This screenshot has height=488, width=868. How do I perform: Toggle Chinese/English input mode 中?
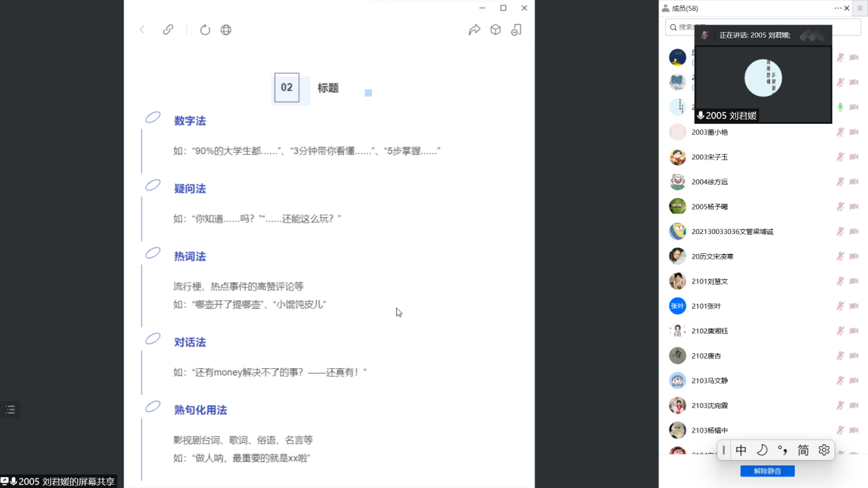click(x=741, y=450)
